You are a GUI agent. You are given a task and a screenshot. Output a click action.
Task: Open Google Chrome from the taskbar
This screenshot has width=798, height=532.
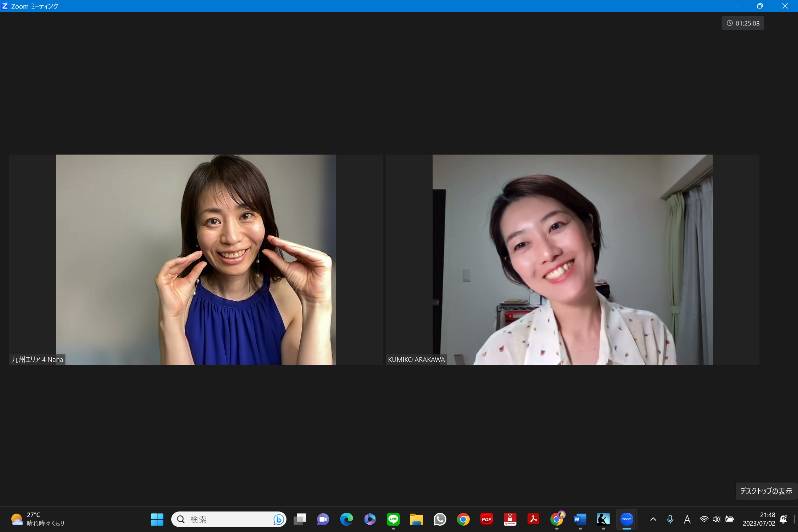click(x=463, y=519)
